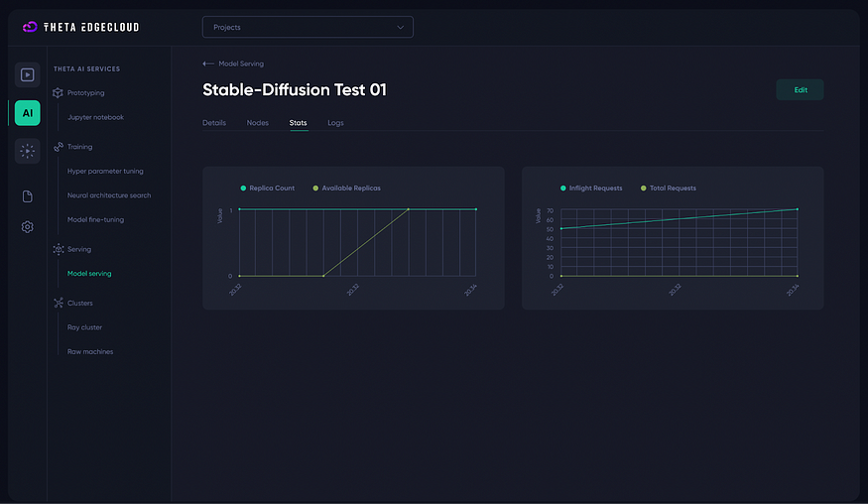This screenshot has height=504, width=868.
Task: Click the Serving section label
Action: click(79, 249)
